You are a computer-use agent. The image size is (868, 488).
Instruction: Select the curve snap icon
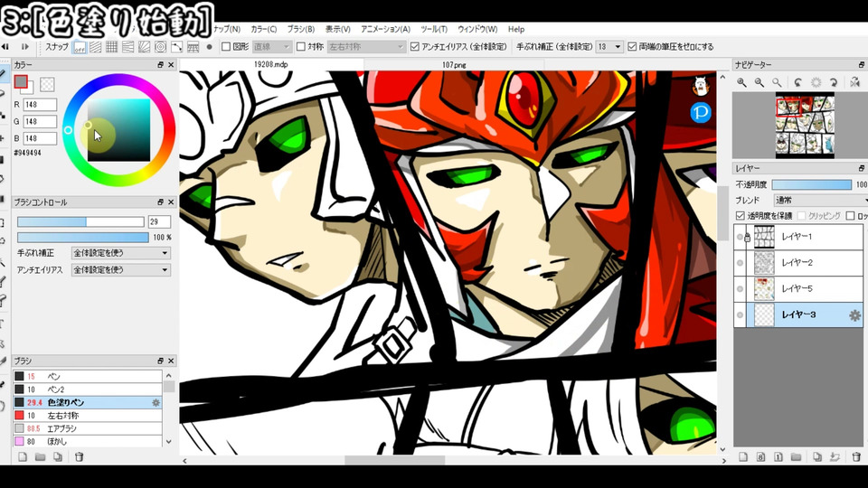tap(176, 47)
